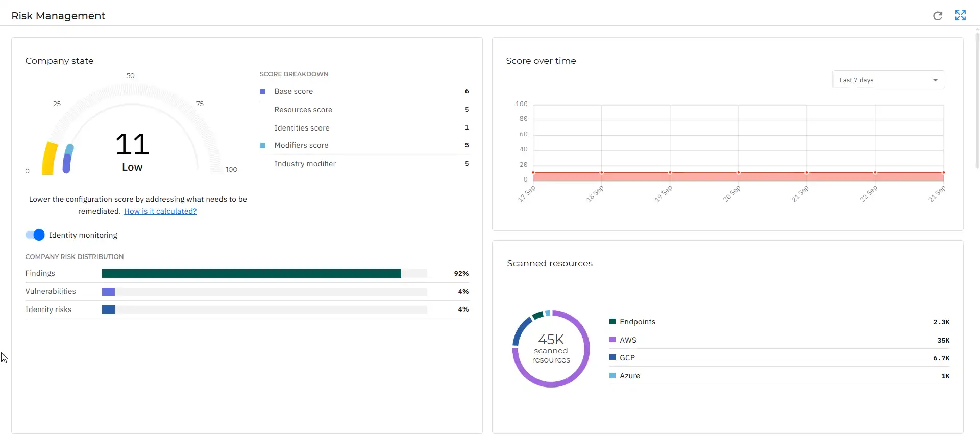Click the GCP resource label
The width and height of the screenshot is (980, 439).
[627, 358]
